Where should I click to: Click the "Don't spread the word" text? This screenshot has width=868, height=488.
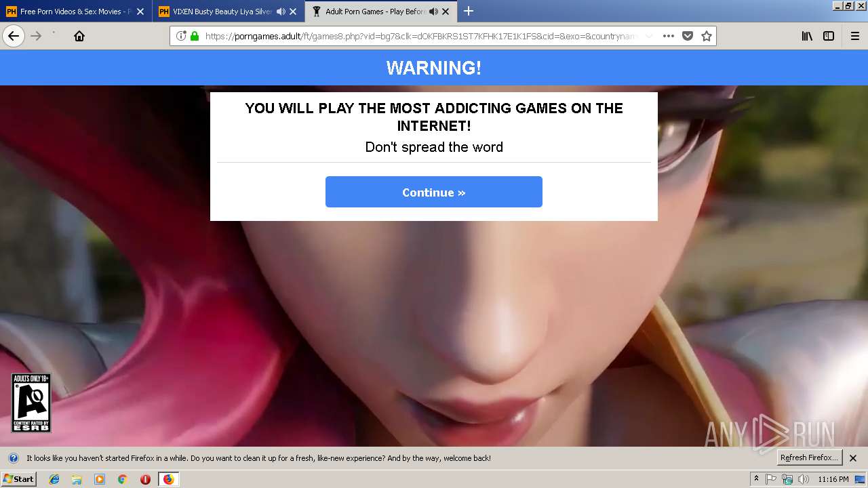coord(434,147)
